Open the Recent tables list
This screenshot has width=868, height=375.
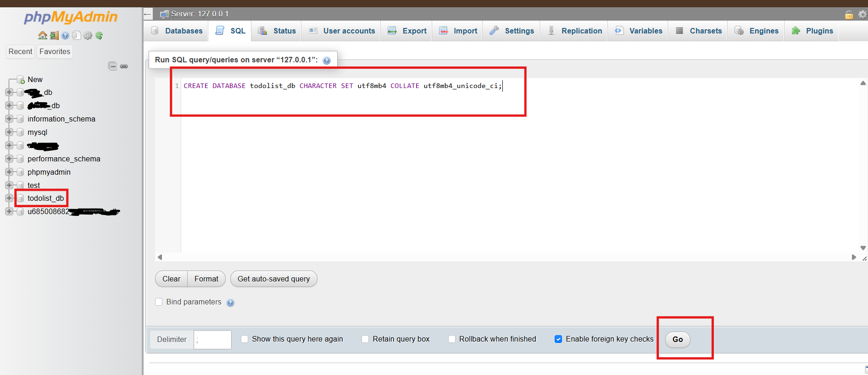(x=20, y=51)
